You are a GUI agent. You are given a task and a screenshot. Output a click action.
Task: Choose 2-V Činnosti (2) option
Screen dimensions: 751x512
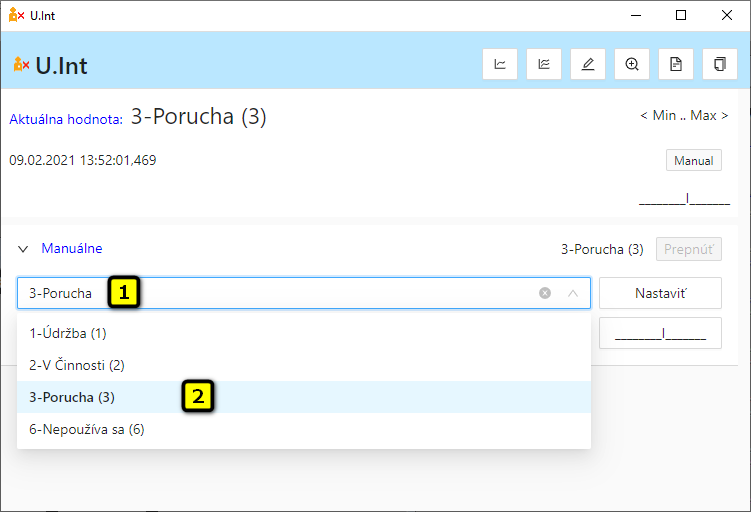pos(77,365)
